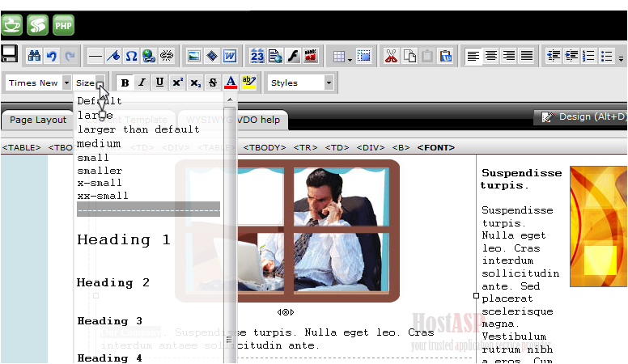Align text left
Image resolution: width=628 pixels, height=364 pixels.
click(473, 56)
